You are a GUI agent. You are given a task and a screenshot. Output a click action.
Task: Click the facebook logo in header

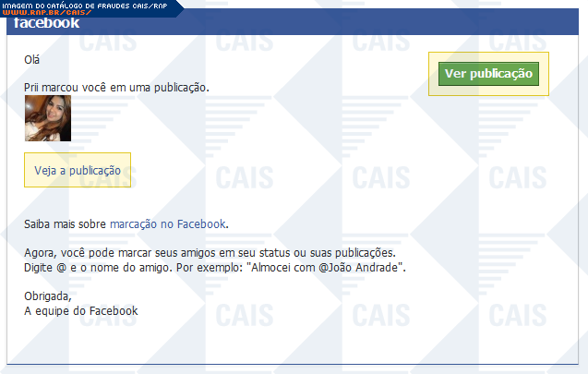(x=46, y=25)
